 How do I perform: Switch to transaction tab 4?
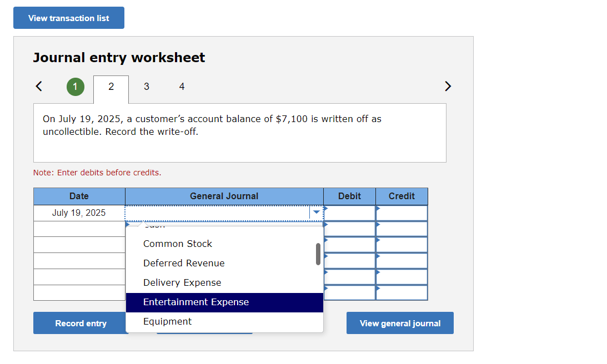182,87
